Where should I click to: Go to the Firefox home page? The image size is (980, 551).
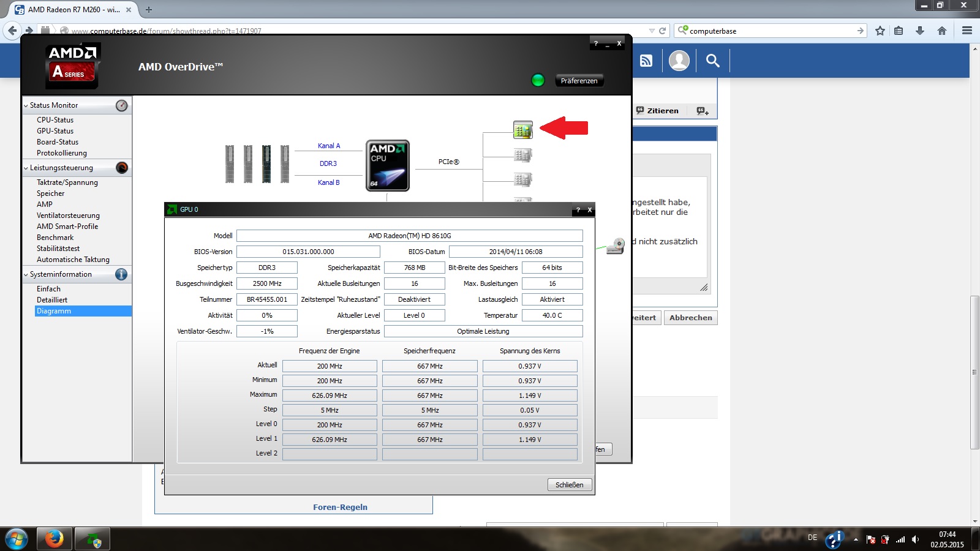942,31
